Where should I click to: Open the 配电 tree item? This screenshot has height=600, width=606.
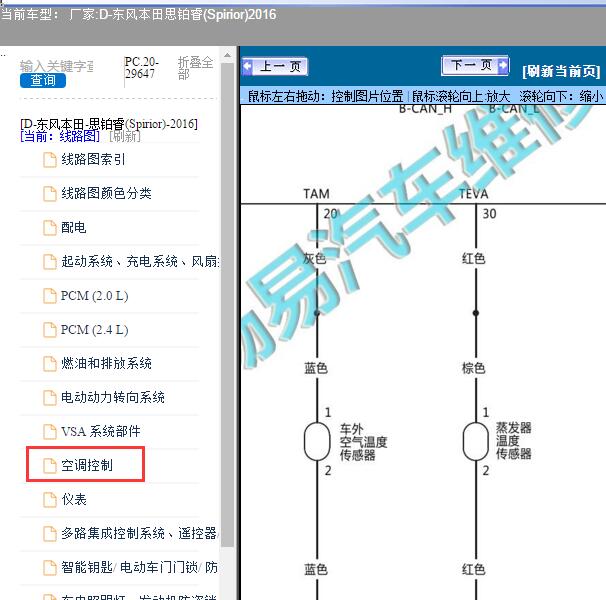pyautogui.click(x=73, y=227)
